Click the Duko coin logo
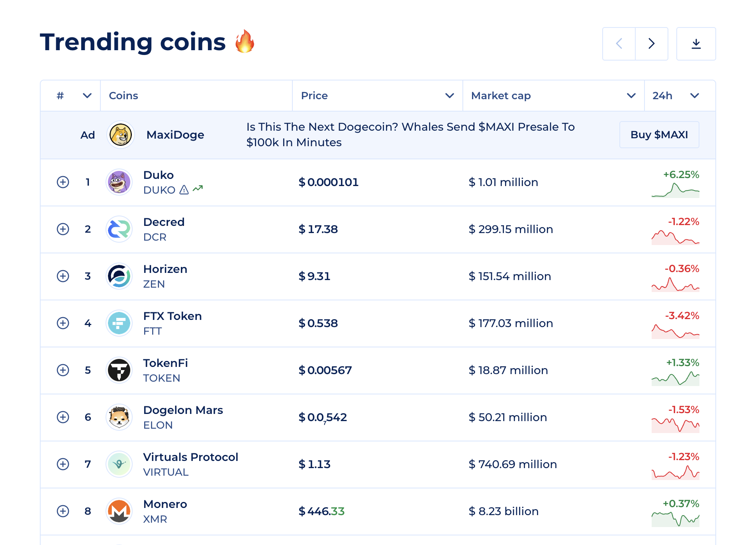The width and height of the screenshot is (756, 545). [x=119, y=182]
